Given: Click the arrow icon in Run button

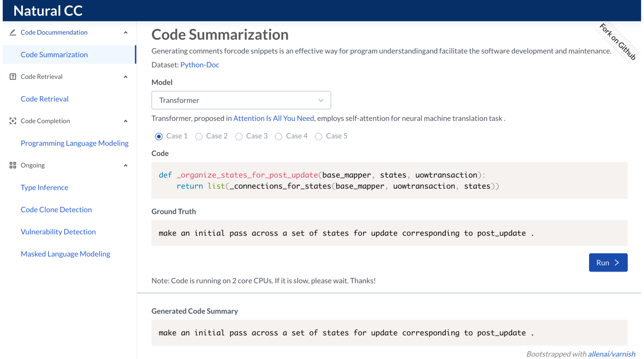Looking at the screenshot, I should coord(617,263).
